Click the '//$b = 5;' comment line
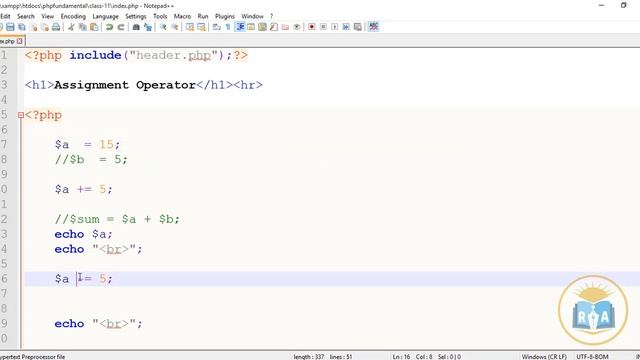640x360 pixels. [91, 159]
